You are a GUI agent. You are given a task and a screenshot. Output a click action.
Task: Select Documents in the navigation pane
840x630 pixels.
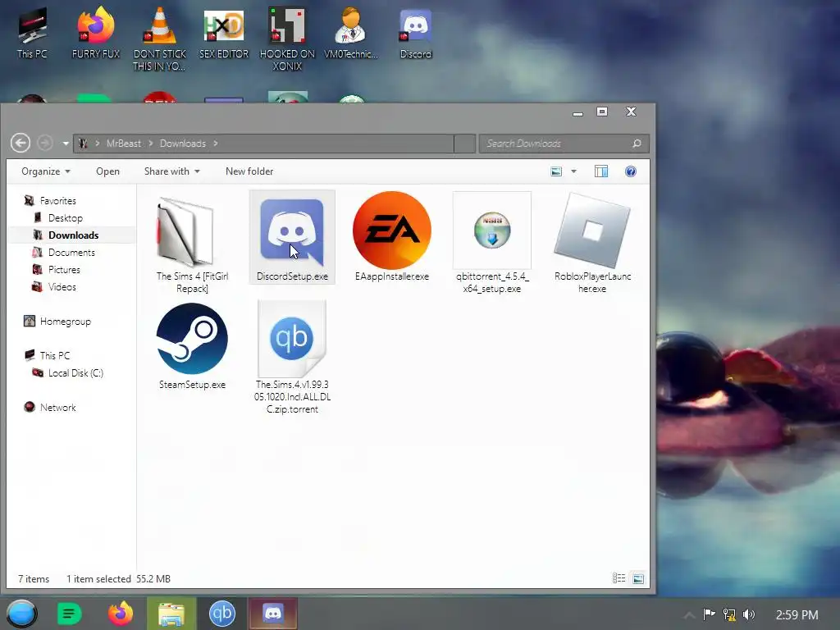pos(71,253)
